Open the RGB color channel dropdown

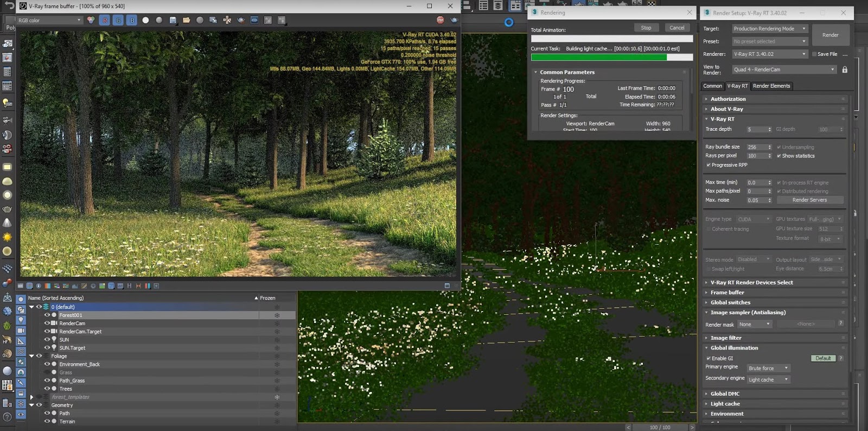(x=49, y=20)
